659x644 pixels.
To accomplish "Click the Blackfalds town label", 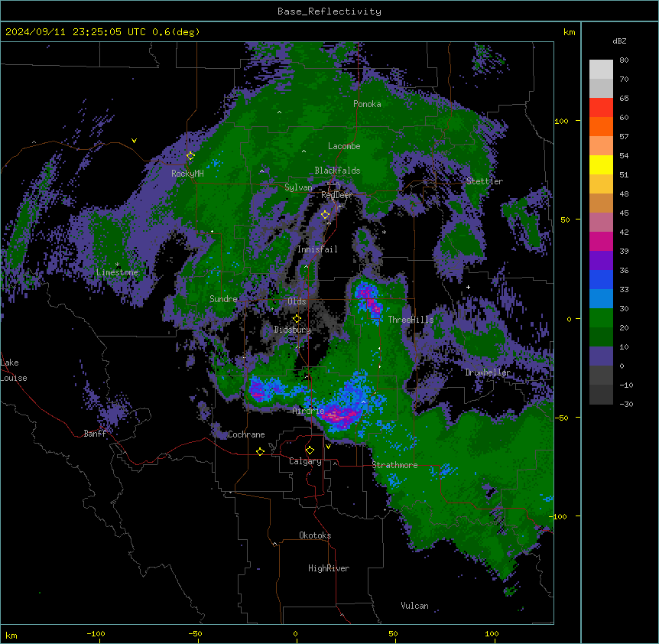I will click(x=337, y=171).
